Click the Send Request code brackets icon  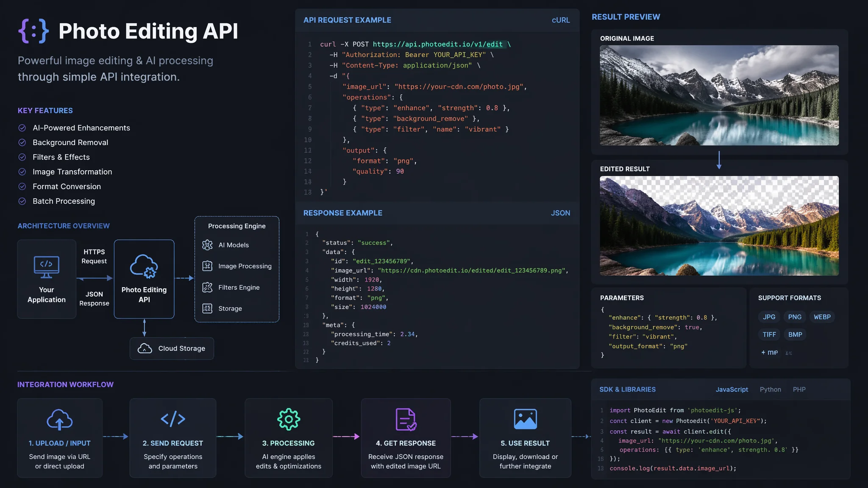pyautogui.click(x=173, y=419)
